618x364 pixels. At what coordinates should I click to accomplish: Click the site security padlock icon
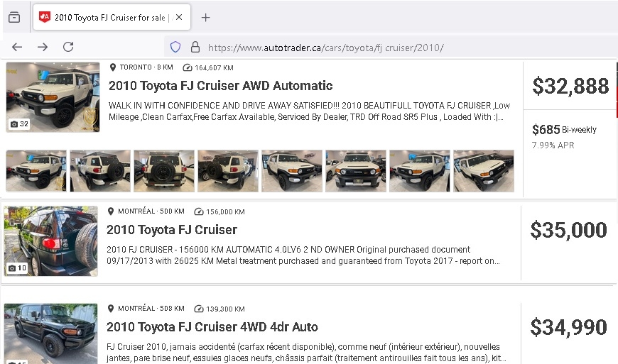coord(195,48)
